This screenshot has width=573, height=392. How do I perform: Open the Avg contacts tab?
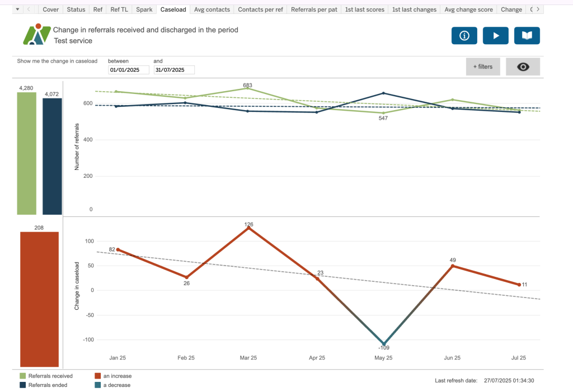coord(212,10)
